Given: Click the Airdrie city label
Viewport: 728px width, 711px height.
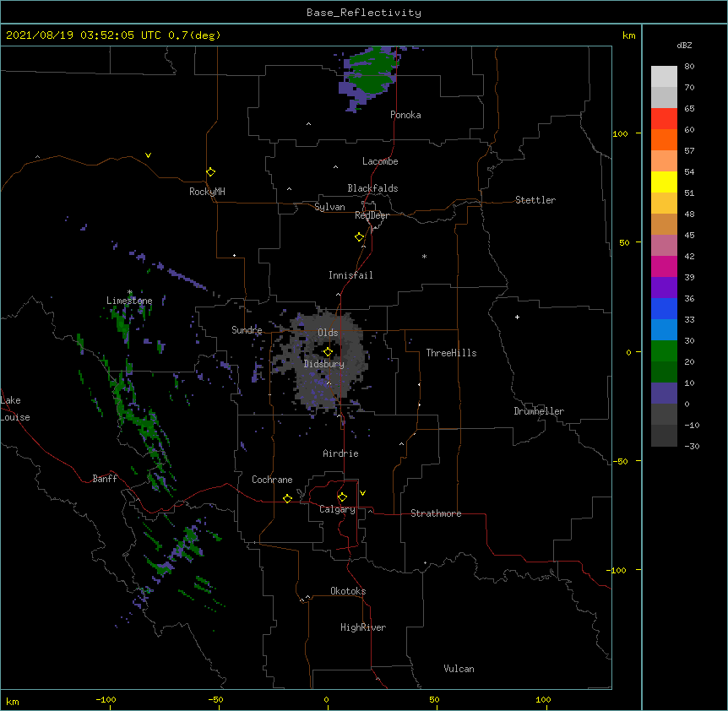Looking at the screenshot, I should point(340,453).
